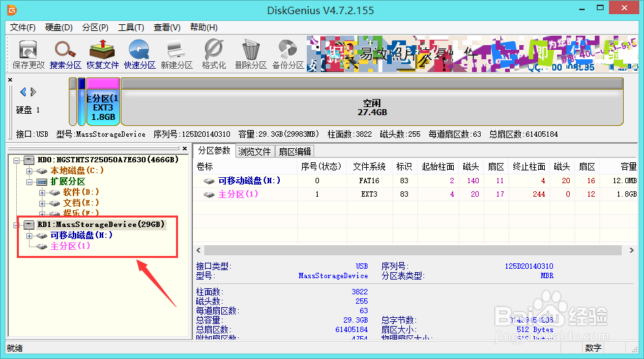The width and height of the screenshot is (644, 359).
Task: Collapse the HD0 disk tree node
Action: 16,160
